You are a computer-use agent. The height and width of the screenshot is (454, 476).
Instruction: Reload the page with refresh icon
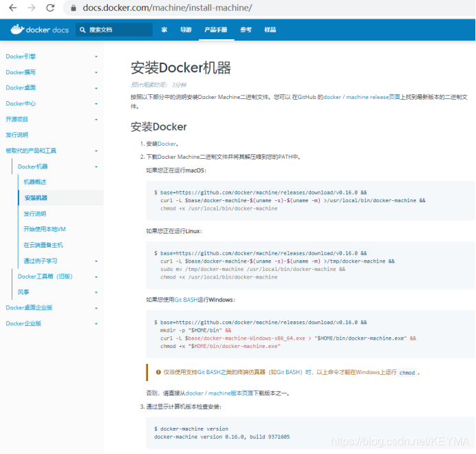pyautogui.click(x=50, y=8)
